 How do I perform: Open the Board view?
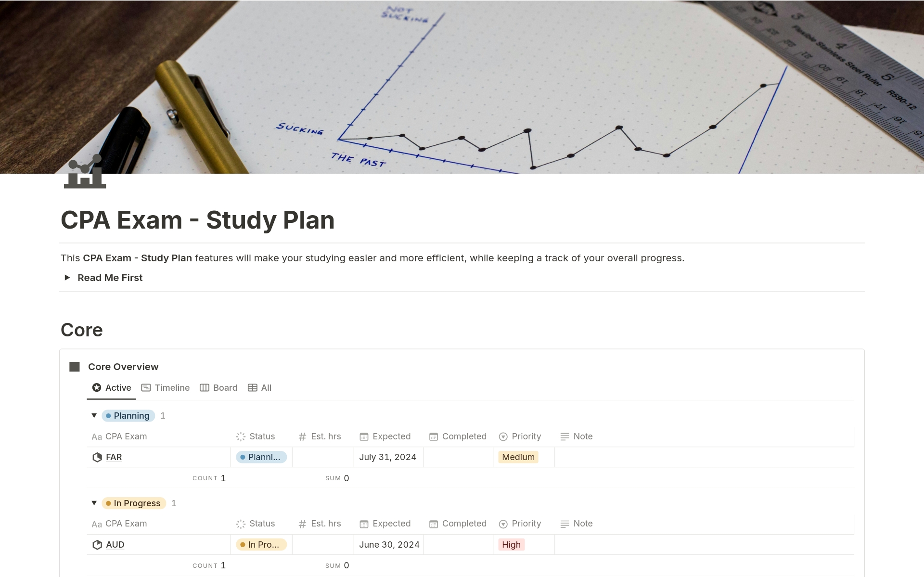224,387
